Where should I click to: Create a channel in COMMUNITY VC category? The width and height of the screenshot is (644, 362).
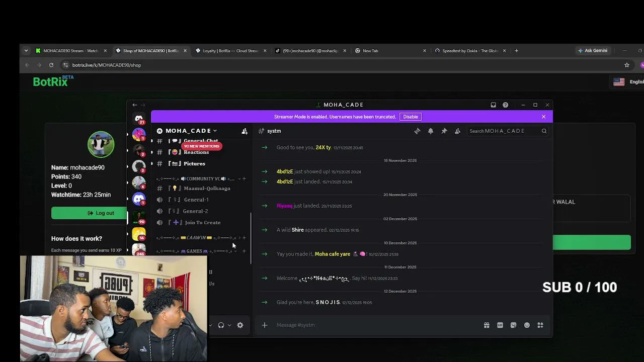point(245,178)
